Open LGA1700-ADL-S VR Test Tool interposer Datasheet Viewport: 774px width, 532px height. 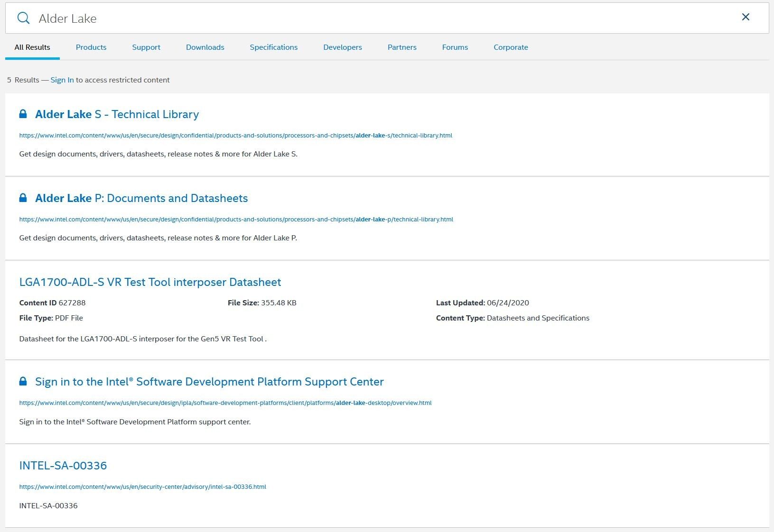[150, 282]
